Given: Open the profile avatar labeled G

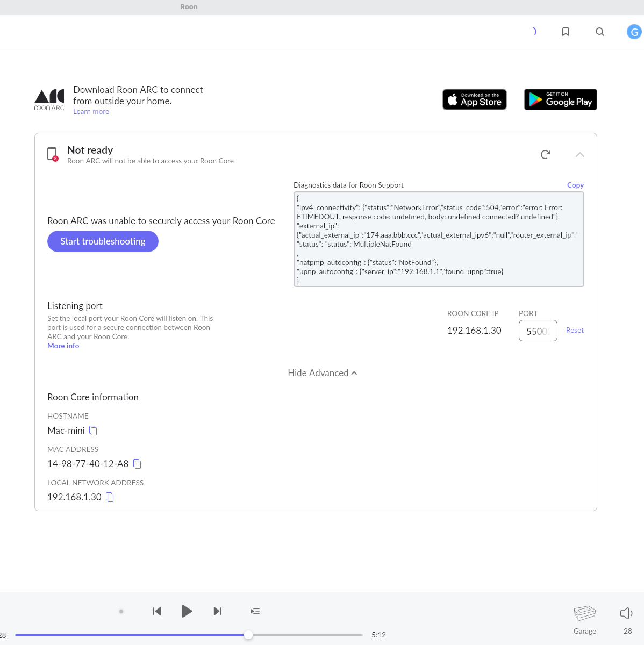Looking at the screenshot, I should click(x=634, y=32).
